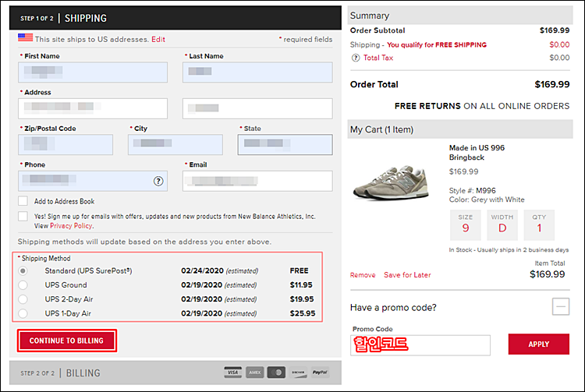The image size is (585, 392).
Task: Click the Mastercard icon
Action: (276, 372)
